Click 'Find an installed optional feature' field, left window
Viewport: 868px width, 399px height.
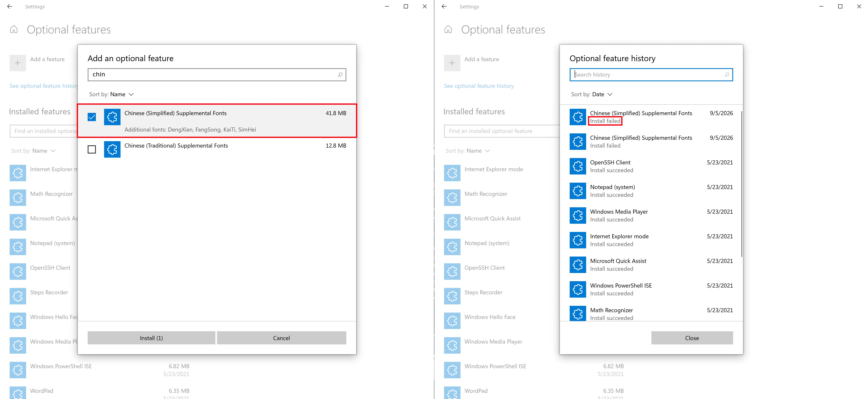[44, 131]
